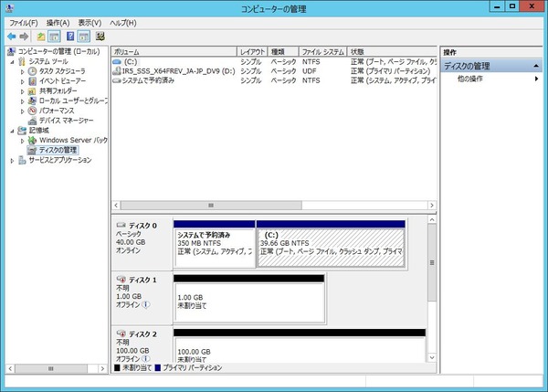Click the Storage (記憶域) node icon
The width and height of the screenshot is (548, 392).
click(x=22, y=131)
